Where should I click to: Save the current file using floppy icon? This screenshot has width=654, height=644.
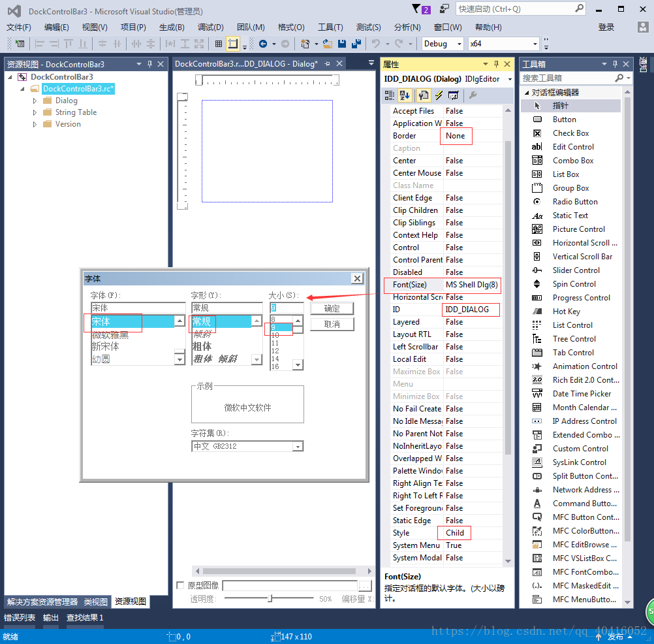pyautogui.click(x=342, y=44)
